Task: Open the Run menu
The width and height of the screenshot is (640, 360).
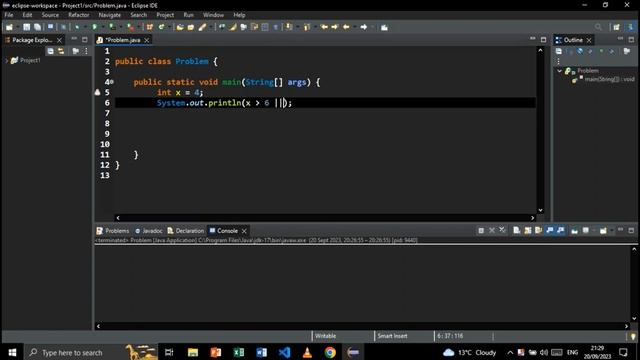Action: point(188,15)
